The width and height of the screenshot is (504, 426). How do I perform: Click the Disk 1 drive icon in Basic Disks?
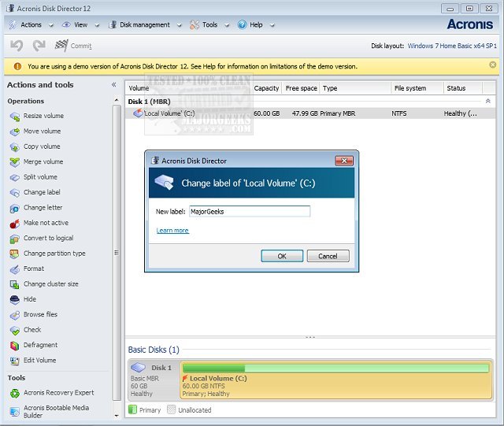tap(139, 368)
